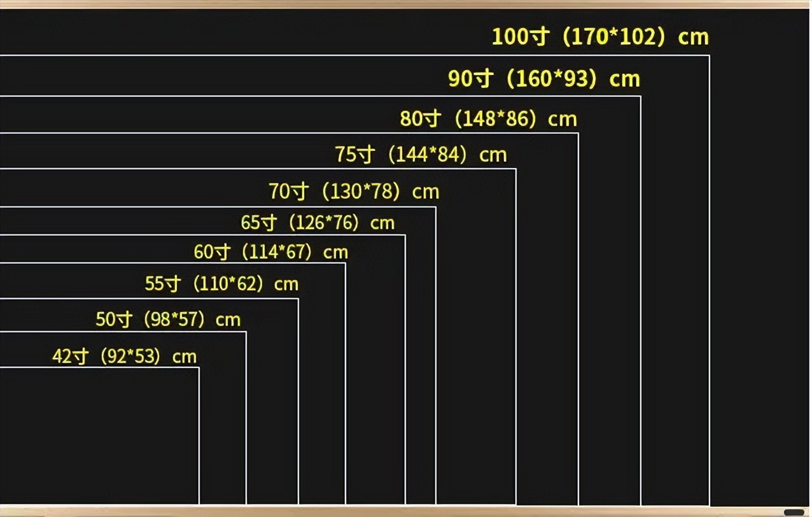Select the 75寸 (144*84) cm label
Viewport: 812px width, 517px height.
[421, 155]
